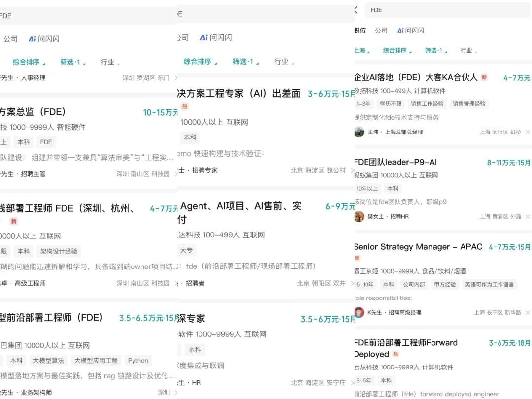
Task: Click chevron on the 招聘主管 row
Action: coord(176,174)
